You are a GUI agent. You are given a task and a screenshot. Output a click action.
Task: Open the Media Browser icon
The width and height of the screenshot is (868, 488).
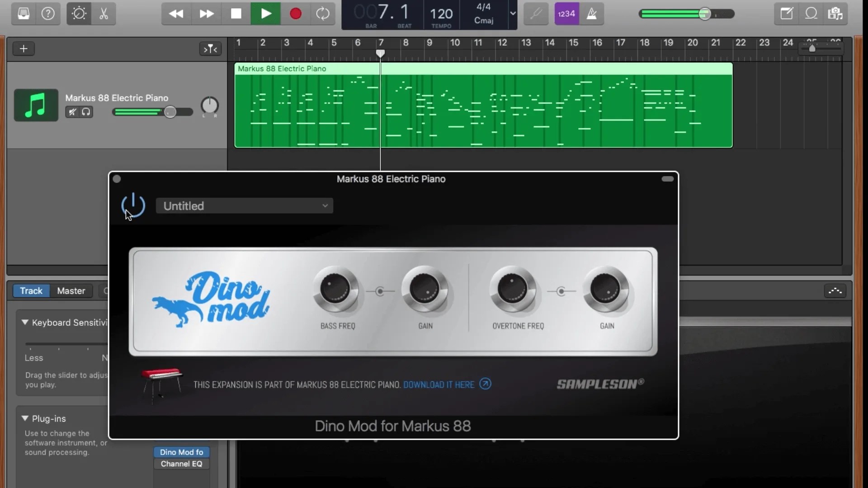click(x=835, y=14)
